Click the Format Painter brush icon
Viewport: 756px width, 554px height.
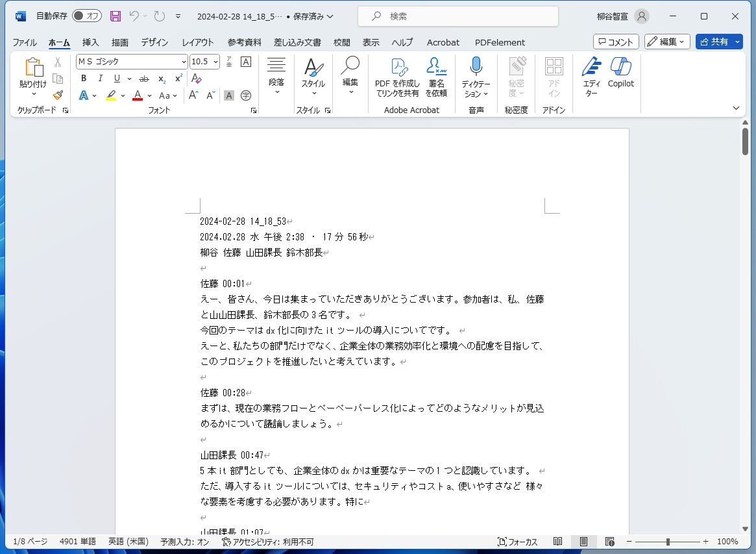[x=58, y=95]
